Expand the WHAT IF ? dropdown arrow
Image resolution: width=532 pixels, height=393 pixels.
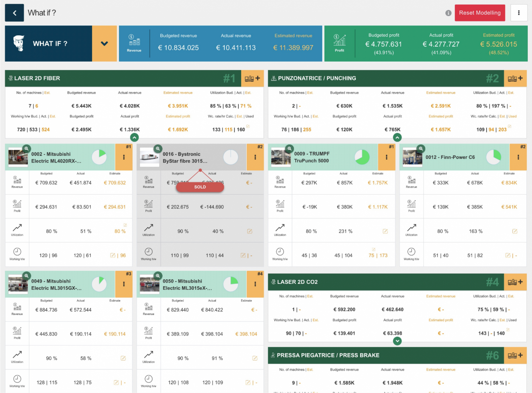[x=104, y=44]
